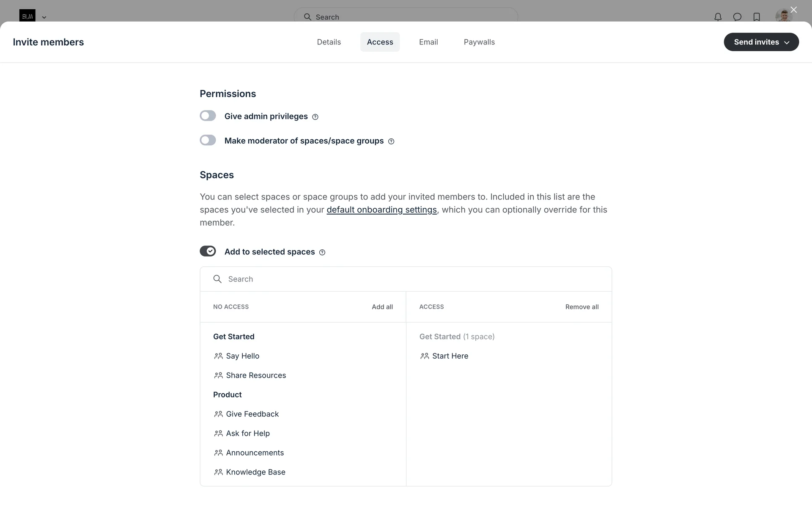Click Add all in No Access column
Screen dimensions: 812x508
pyautogui.click(x=382, y=307)
